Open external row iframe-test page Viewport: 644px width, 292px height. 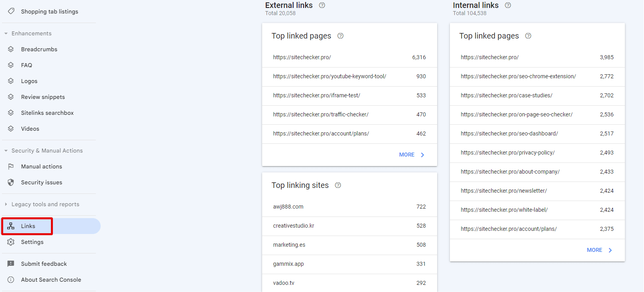point(350,95)
